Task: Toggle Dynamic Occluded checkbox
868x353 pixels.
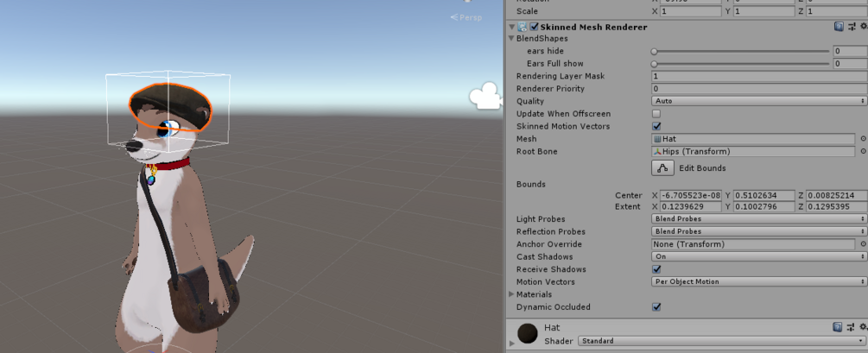Action: (656, 307)
